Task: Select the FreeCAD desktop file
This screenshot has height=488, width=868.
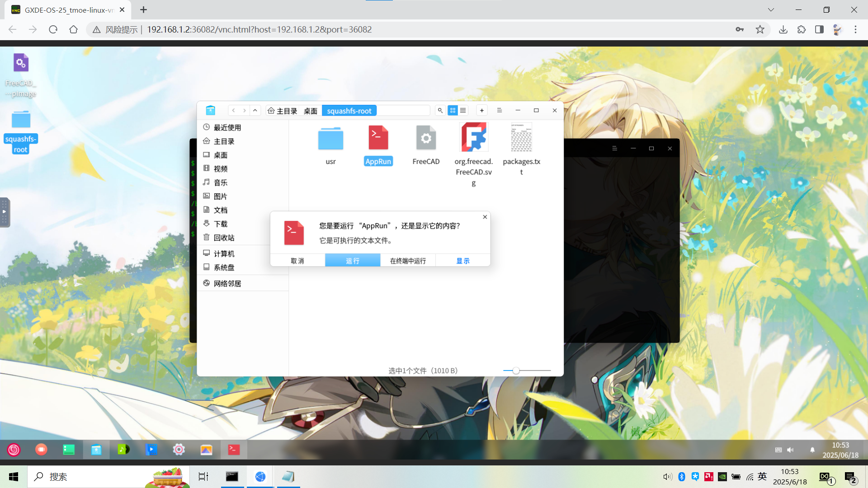Action: click(426, 145)
